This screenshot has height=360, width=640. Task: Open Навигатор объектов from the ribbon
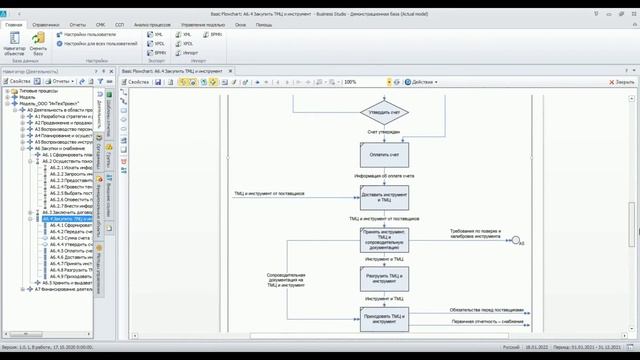(x=14, y=44)
